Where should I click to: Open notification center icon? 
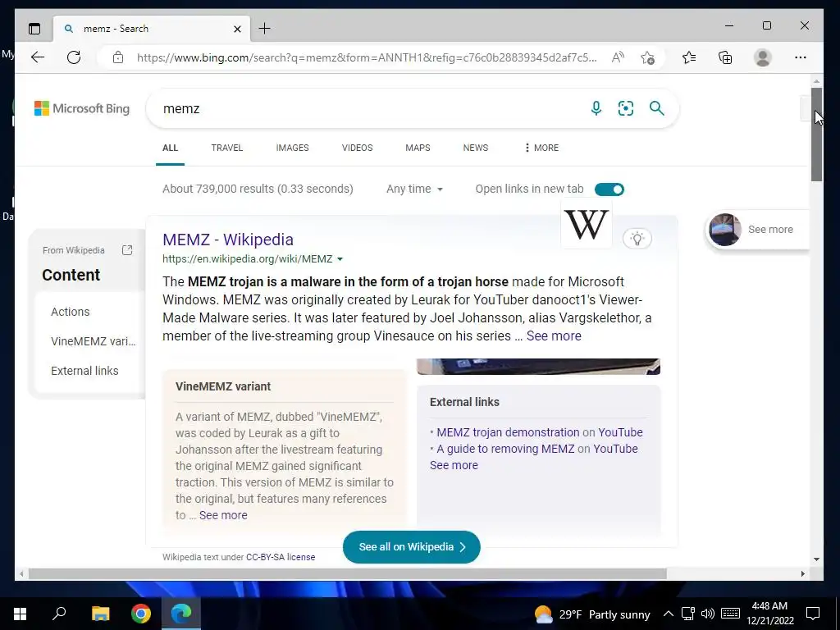pyautogui.click(x=813, y=614)
